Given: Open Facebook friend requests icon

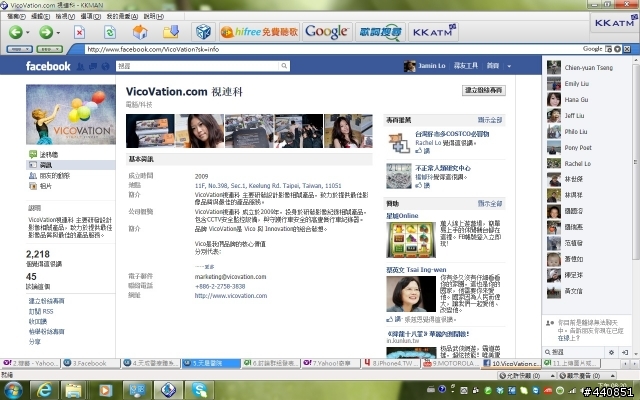Looking at the screenshot, I should (80, 66).
